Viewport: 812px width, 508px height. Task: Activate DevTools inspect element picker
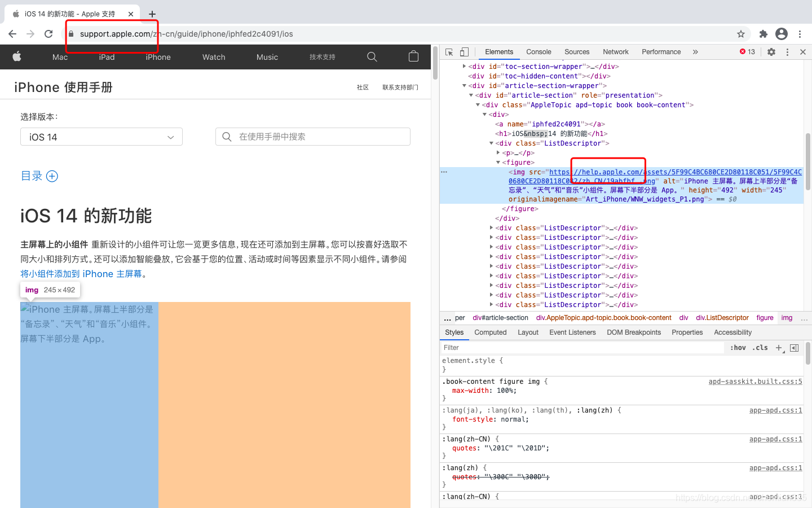tap(449, 52)
